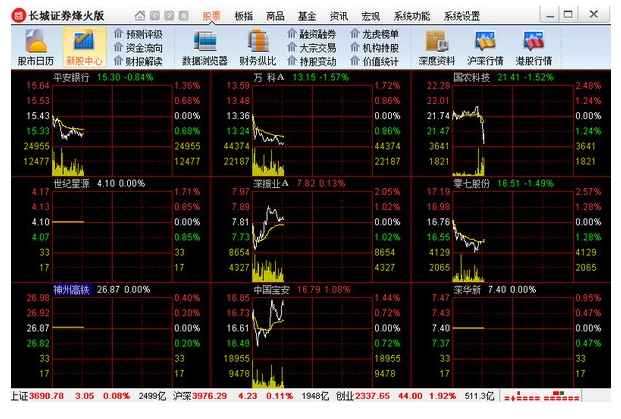621x419 pixels.
Task: Open 持股变动 item
Action: pyautogui.click(x=312, y=61)
